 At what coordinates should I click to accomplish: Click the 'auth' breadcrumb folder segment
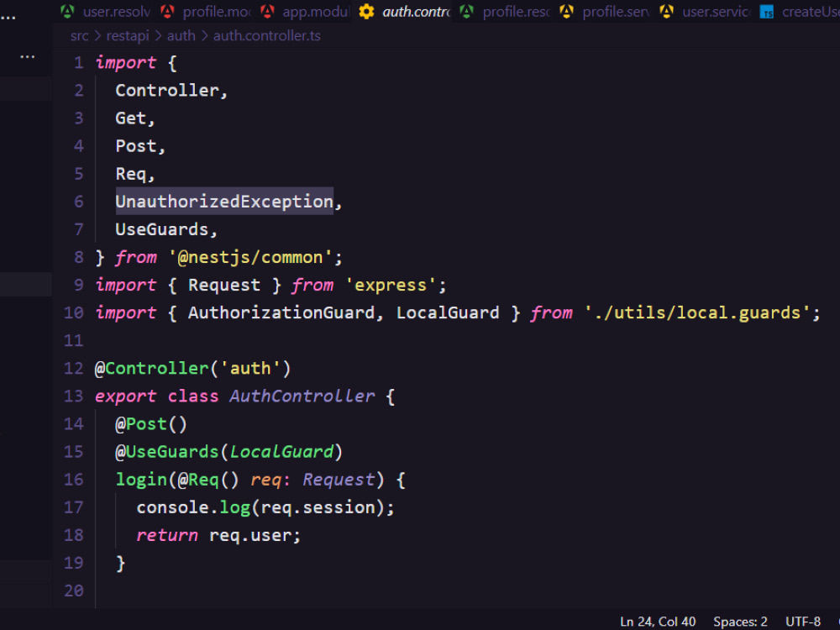[x=181, y=36]
